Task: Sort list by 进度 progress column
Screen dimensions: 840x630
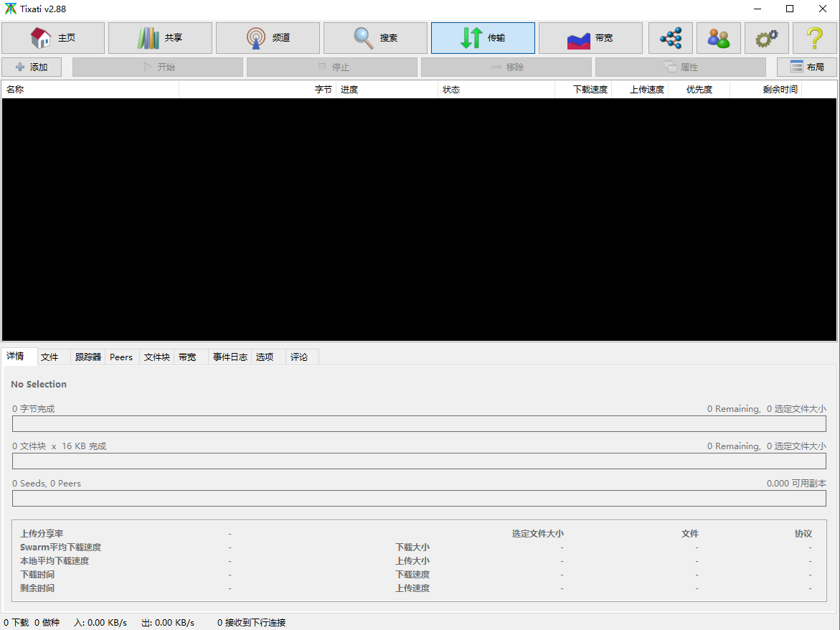Action: (387, 90)
